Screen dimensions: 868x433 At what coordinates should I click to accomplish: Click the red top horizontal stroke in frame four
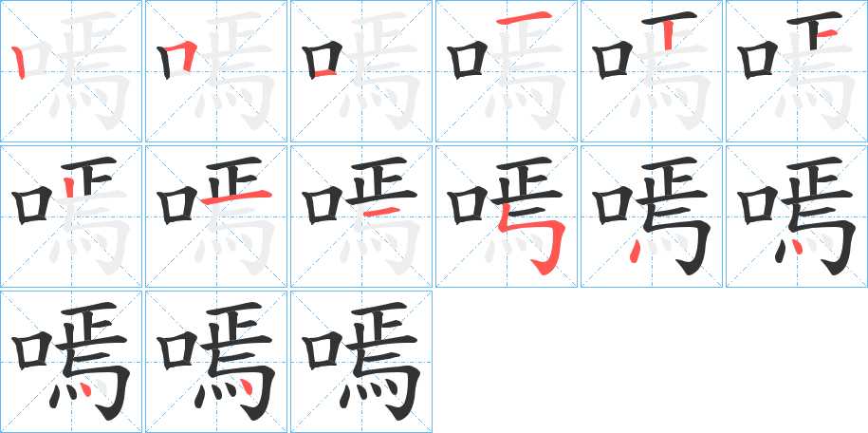tap(524, 18)
